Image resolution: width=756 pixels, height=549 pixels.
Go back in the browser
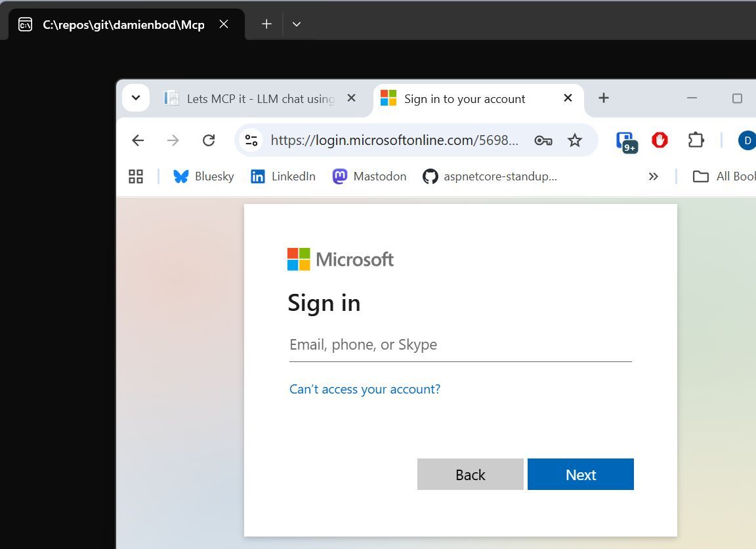[x=138, y=140]
